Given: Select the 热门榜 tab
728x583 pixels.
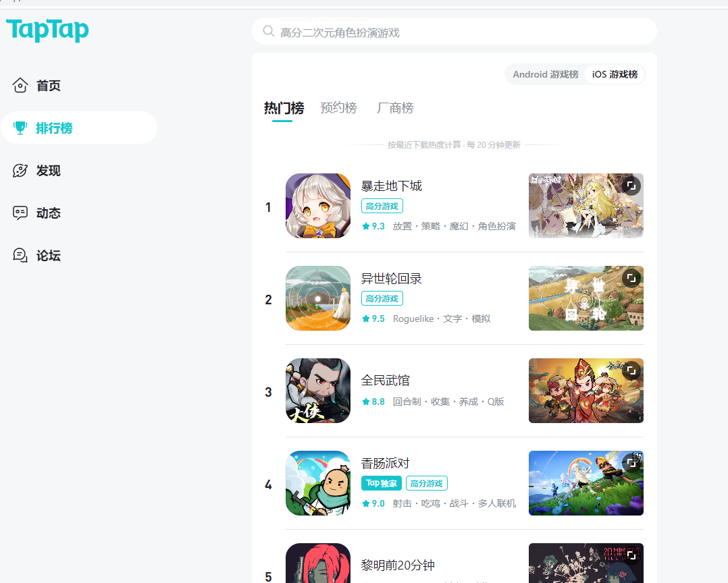Looking at the screenshot, I should (284, 108).
